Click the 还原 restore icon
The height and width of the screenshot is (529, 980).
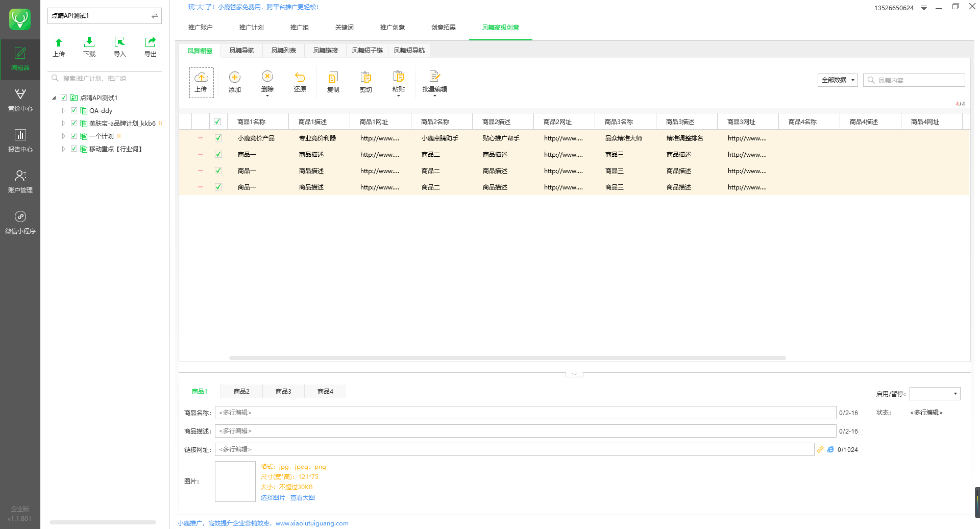[x=300, y=77]
